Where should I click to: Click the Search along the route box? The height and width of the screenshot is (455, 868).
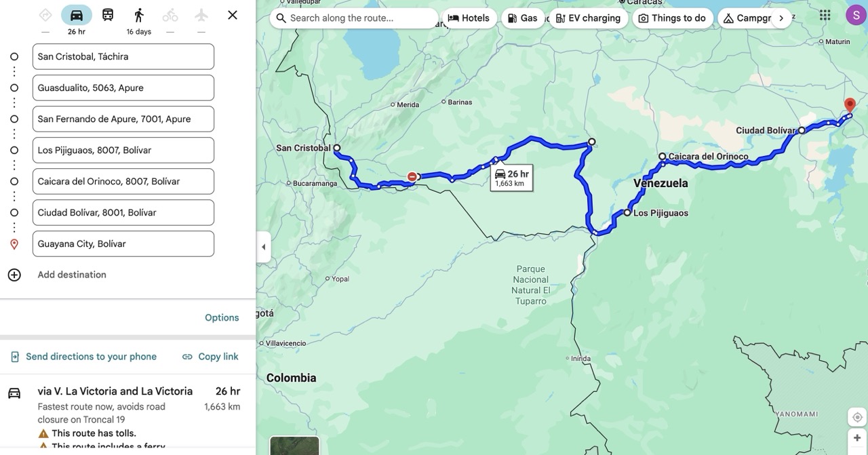click(354, 18)
